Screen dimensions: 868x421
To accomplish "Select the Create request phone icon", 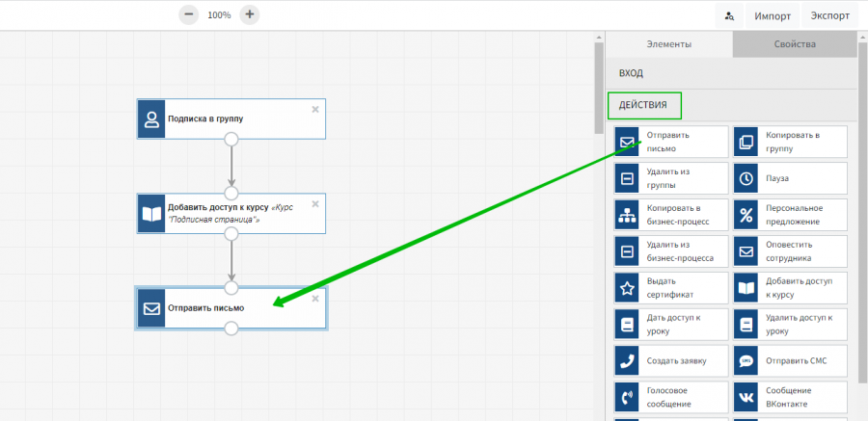I will click(x=627, y=360).
